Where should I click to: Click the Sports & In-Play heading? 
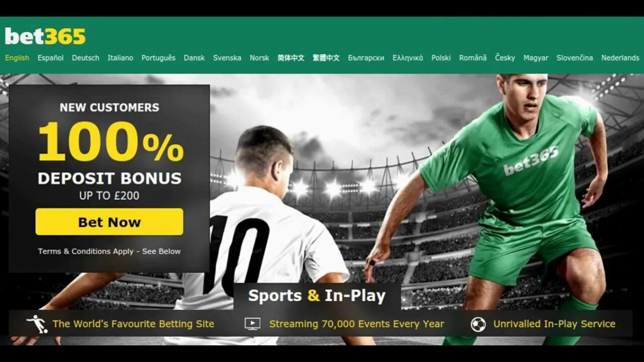pos(317,296)
